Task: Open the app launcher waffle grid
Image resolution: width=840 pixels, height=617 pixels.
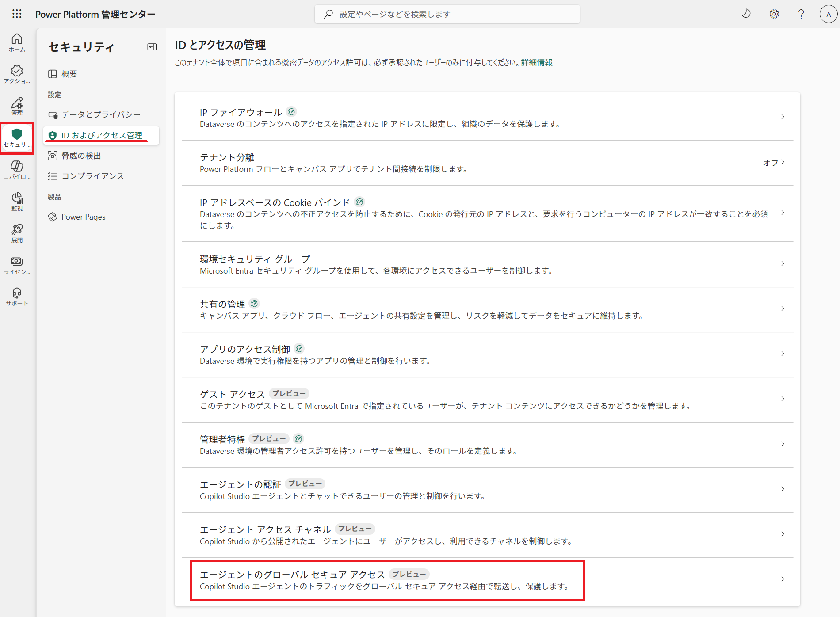Action: tap(17, 14)
